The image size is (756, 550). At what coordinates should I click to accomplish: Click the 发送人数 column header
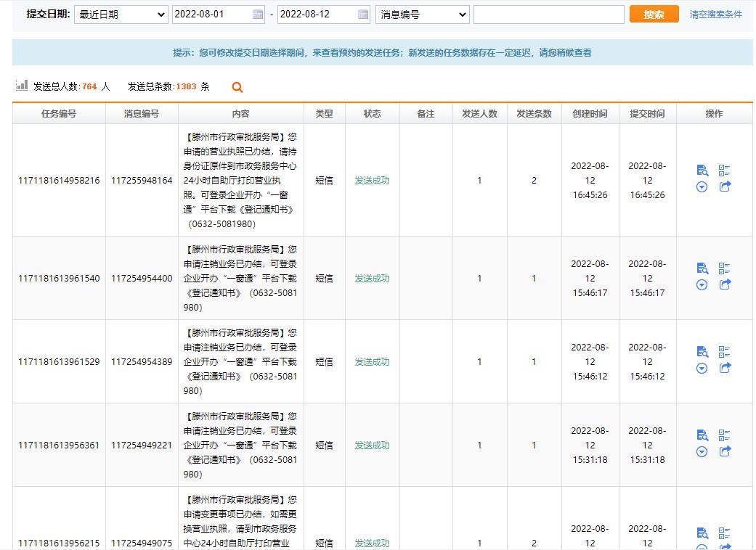[x=480, y=114]
